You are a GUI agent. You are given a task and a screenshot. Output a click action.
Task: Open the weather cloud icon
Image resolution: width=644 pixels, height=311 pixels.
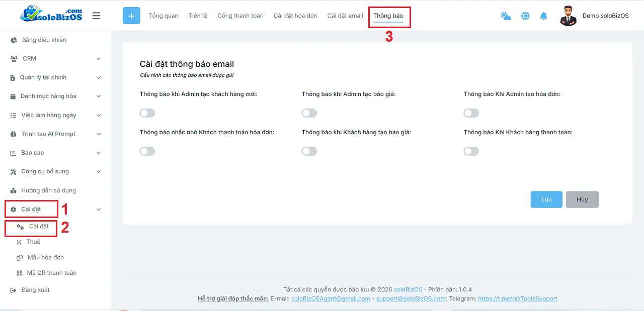506,16
